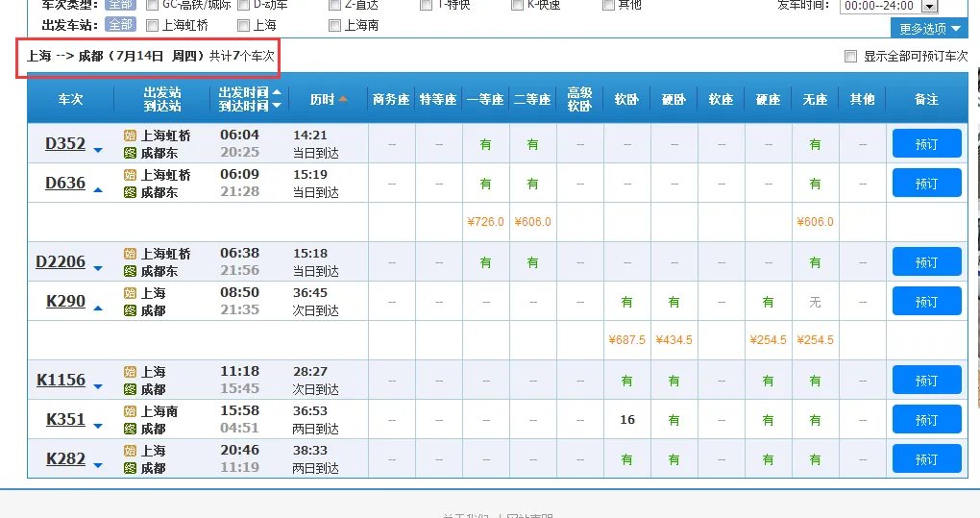This screenshot has height=518, width=980.
Task: Click 软卧 column header
Action: coord(626,99)
